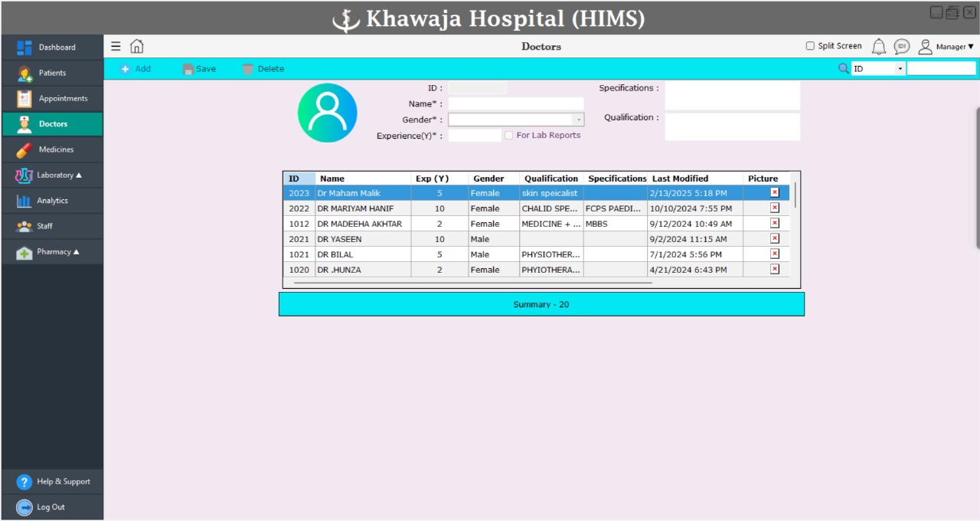Click the Log Out button
The image size is (980, 521).
pos(52,507)
